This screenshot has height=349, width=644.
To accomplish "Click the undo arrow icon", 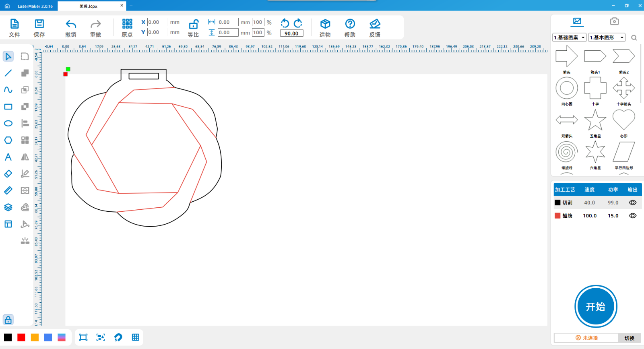I will pyautogui.click(x=71, y=24).
